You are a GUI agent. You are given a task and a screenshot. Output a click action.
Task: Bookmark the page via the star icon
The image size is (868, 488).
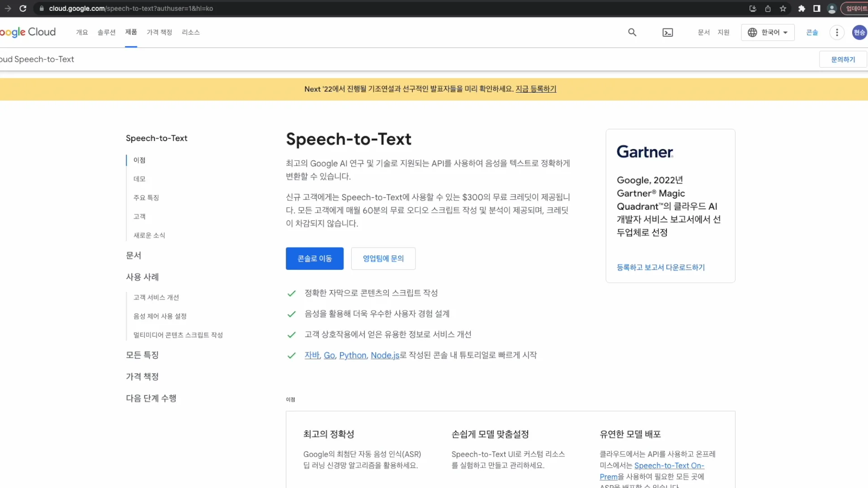[783, 9]
